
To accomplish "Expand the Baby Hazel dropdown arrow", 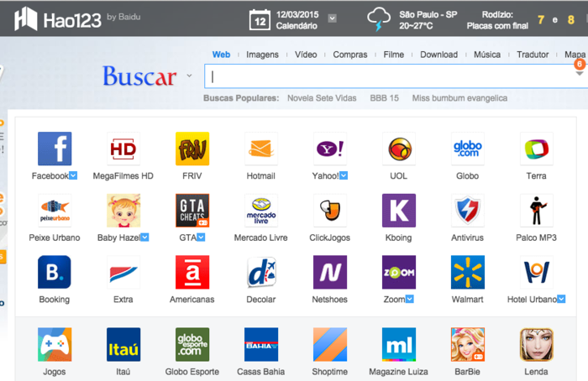I will tap(144, 237).
